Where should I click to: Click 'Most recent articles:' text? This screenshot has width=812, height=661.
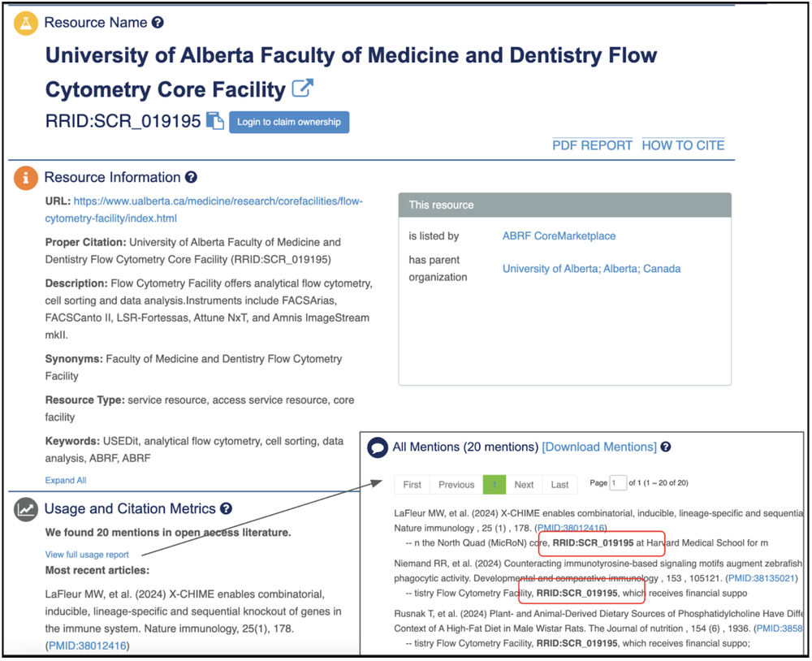click(97, 571)
